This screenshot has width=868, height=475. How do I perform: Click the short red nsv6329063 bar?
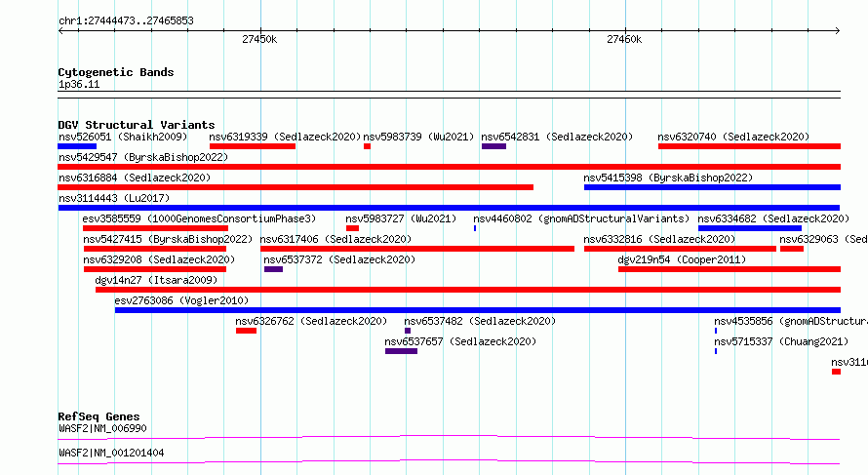point(792,249)
